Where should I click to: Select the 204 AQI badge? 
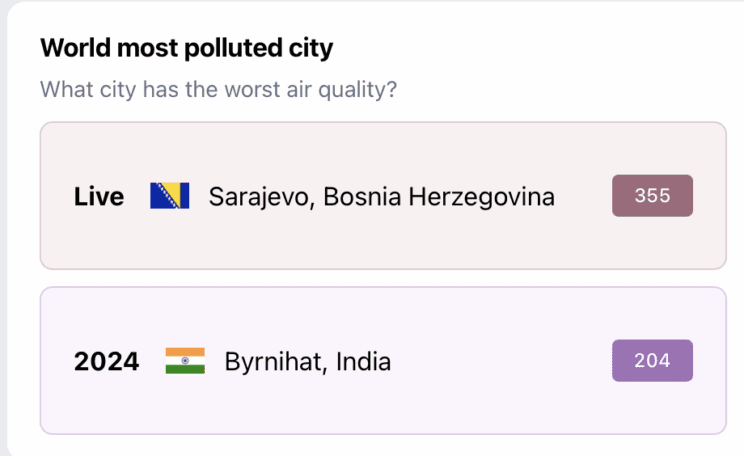tap(652, 361)
